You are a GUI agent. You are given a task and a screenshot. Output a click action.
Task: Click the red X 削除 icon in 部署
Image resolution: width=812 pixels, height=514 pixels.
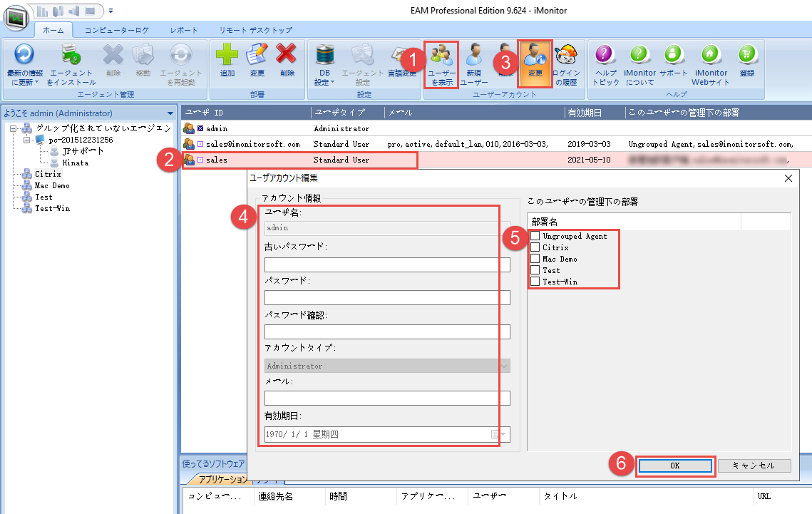pos(287,55)
